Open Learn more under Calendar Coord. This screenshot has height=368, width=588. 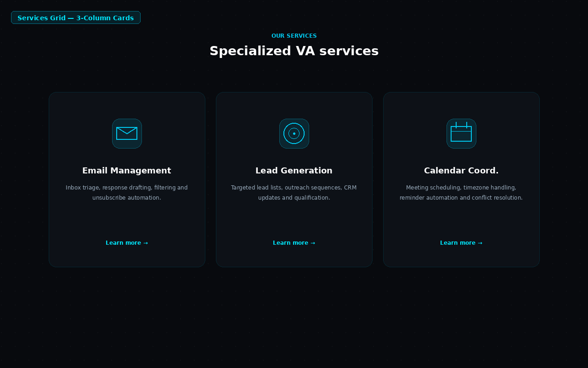pyautogui.click(x=461, y=243)
